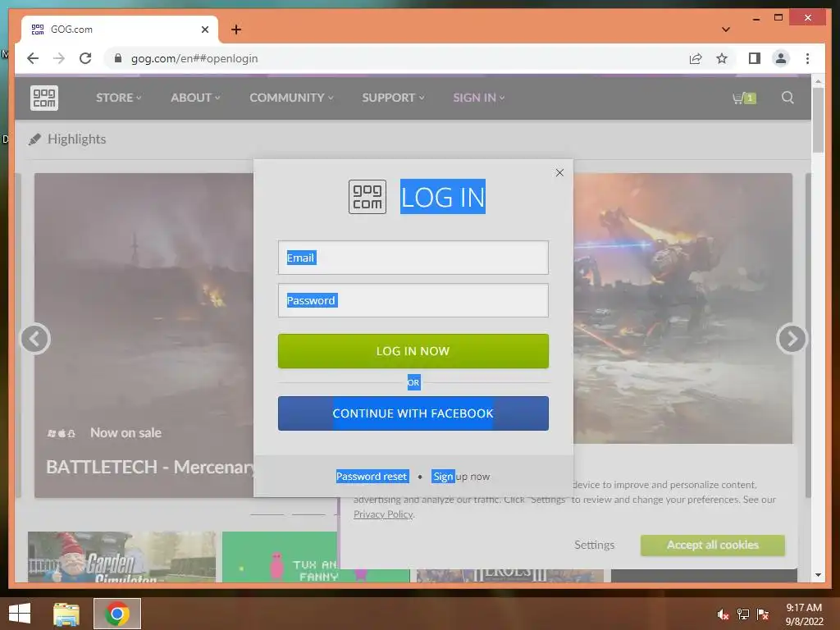Bookmark this page with the star icon

[722, 58]
